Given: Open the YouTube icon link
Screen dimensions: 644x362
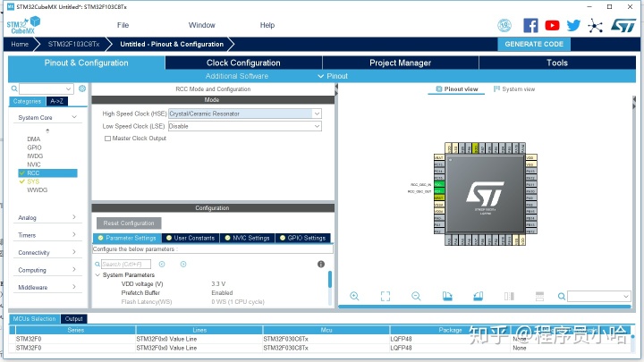Looking at the screenshot, I should point(552,25).
